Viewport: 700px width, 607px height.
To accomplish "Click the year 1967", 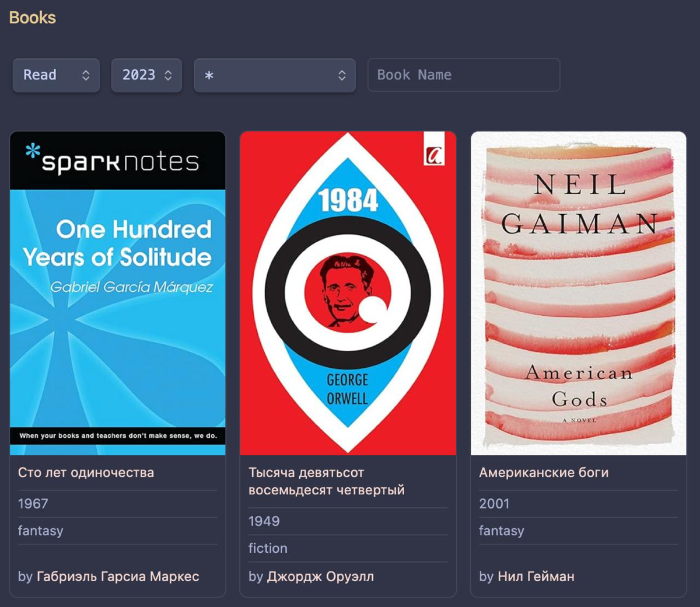I will 33,504.
